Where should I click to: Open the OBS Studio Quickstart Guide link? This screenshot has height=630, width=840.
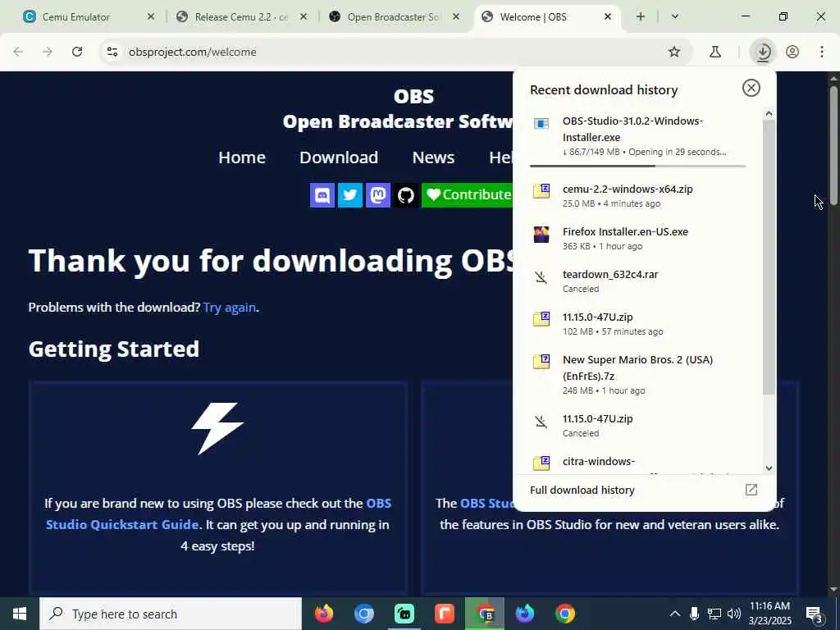click(218, 514)
